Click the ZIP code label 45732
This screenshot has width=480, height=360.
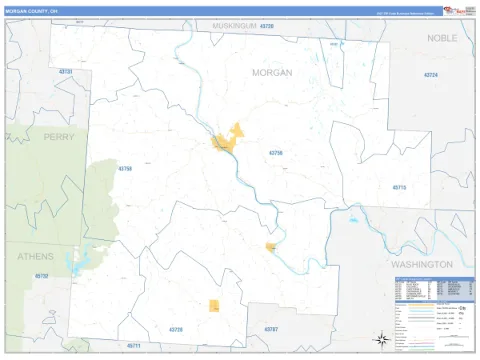tap(42, 276)
